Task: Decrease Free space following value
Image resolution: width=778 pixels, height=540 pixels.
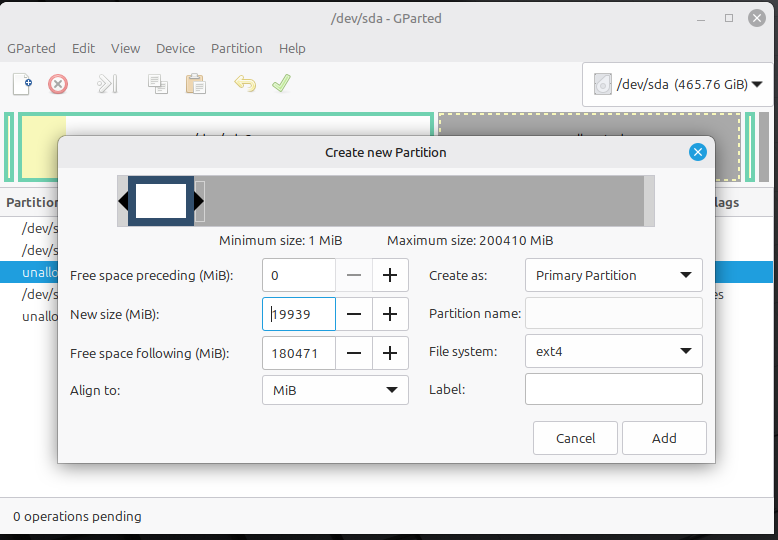Action: [354, 353]
